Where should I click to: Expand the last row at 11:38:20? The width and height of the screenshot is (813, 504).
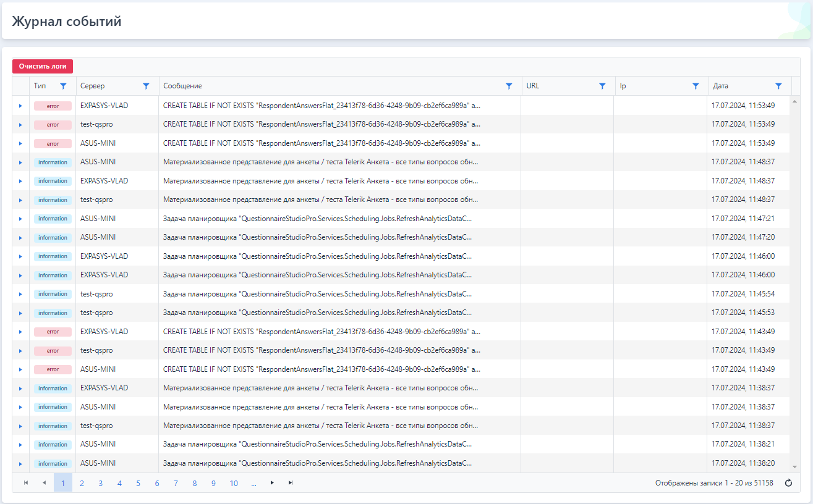point(20,464)
